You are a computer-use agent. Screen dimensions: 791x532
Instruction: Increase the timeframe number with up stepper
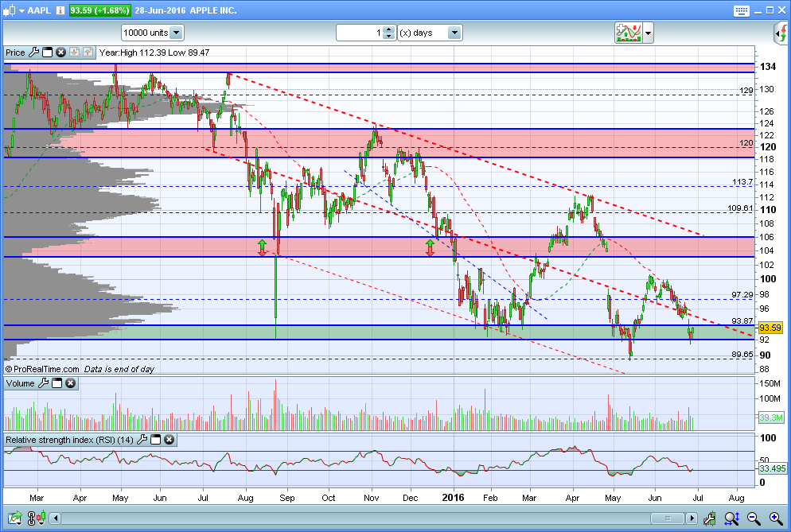click(388, 29)
